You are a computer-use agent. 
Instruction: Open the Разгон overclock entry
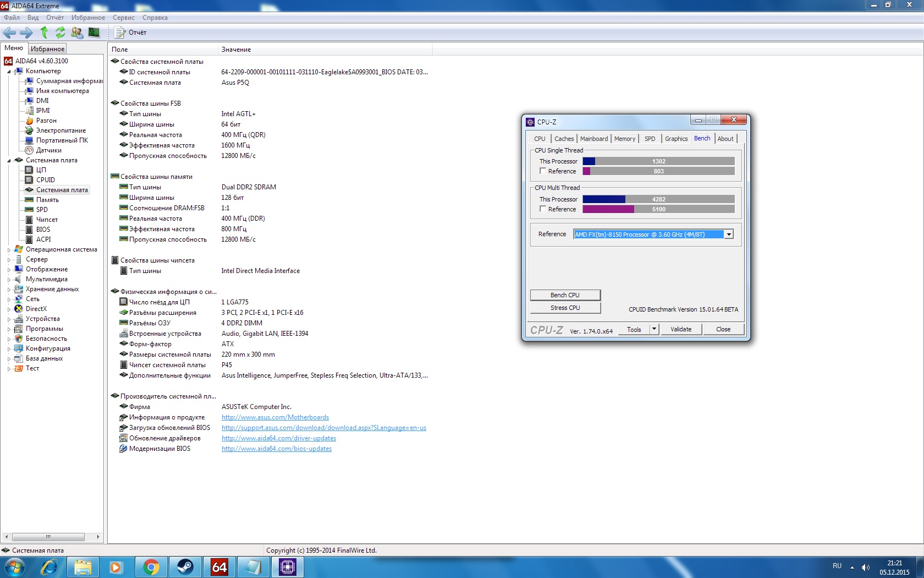point(46,121)
